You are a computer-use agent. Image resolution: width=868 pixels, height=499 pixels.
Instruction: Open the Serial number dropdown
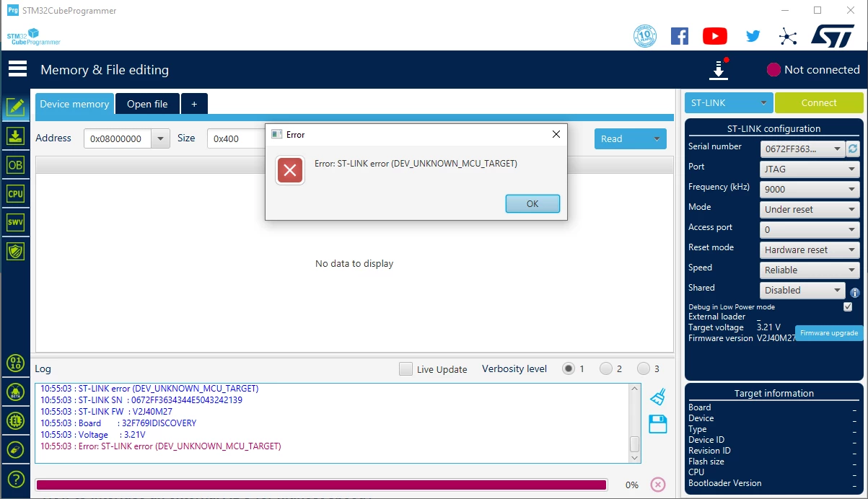click(x=802, y=149)
